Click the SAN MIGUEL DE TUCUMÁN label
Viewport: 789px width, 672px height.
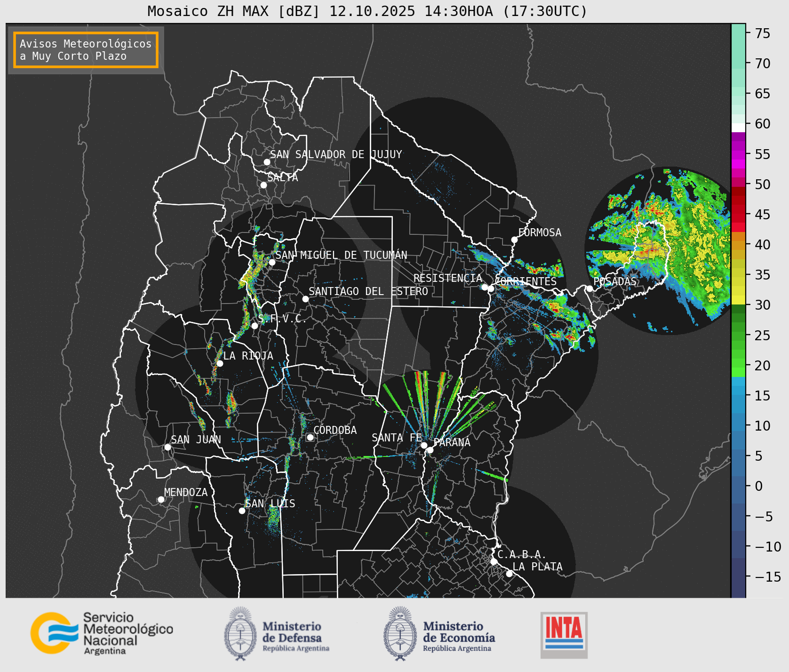click(341, 255)
